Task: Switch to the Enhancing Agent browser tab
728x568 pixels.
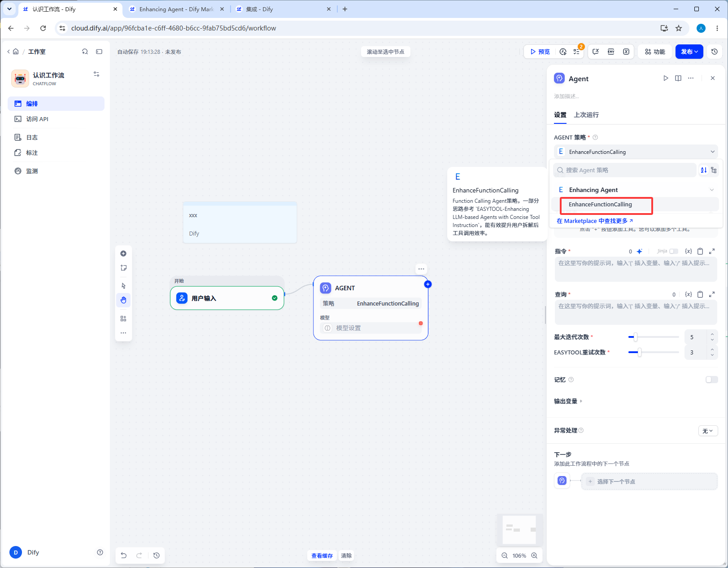Action: point(176,9)
